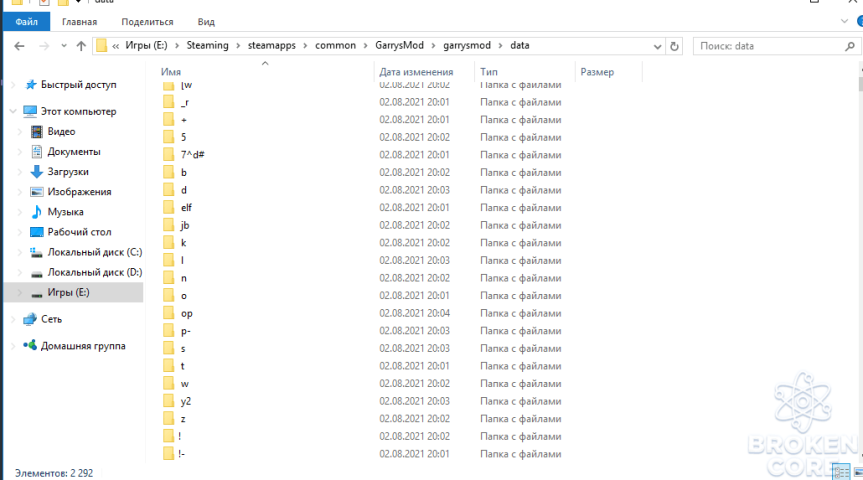
Task: Expand the Локальный диск (C:) node
Action: (20, 252)
